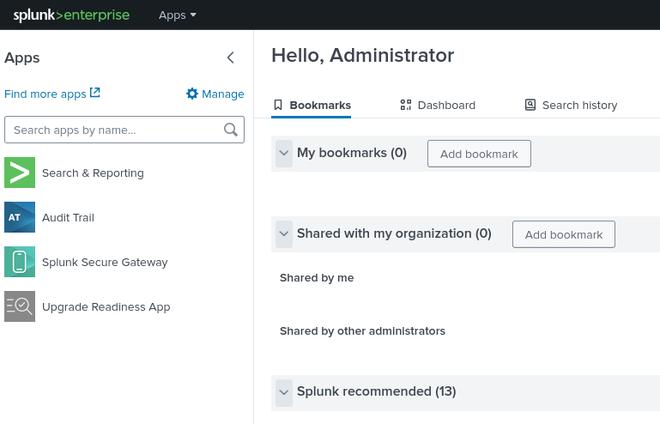Collapse the My bookmarks section
Viewport: 660px width, 424px height.
[x=284, y=153]
